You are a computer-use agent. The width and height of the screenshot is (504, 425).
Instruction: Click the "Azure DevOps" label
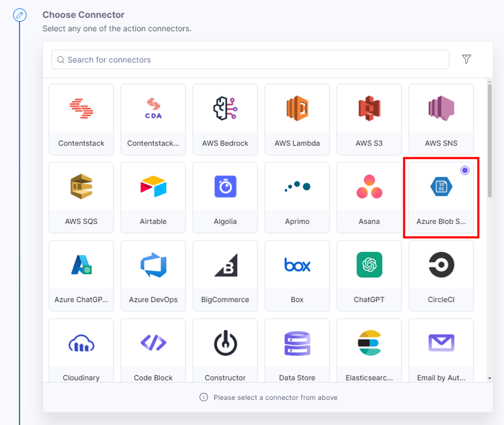[x=153, y=300]
